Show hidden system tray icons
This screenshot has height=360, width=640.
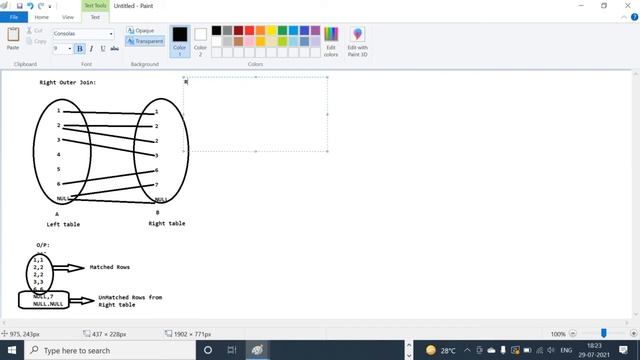(467, 350)
